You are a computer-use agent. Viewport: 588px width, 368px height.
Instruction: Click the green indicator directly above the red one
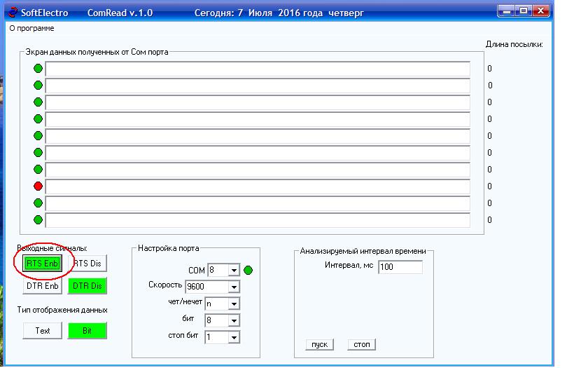tap(38, 170)
